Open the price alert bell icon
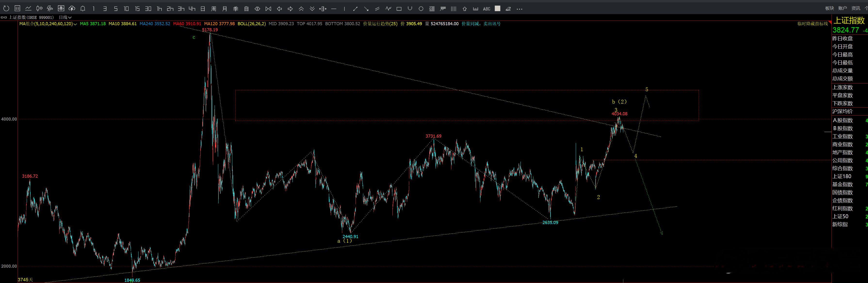This screenshot has width=868, height=283. pos(82,9)
